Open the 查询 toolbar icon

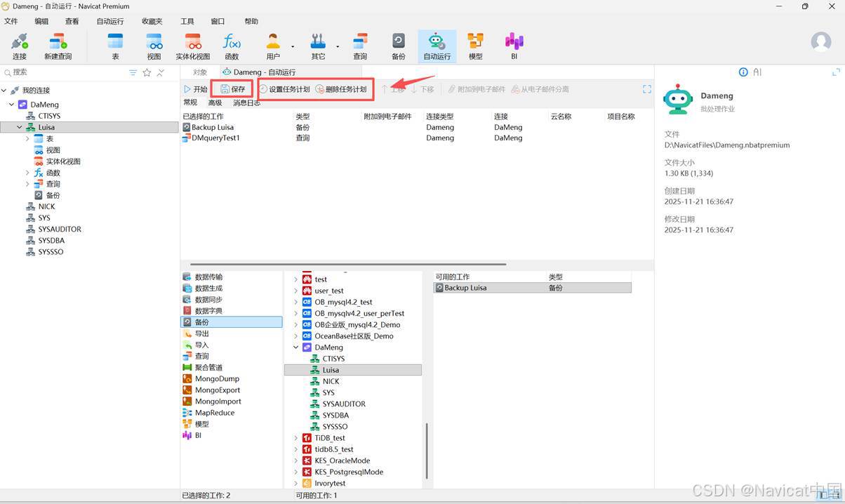click(x=360, y=46)
